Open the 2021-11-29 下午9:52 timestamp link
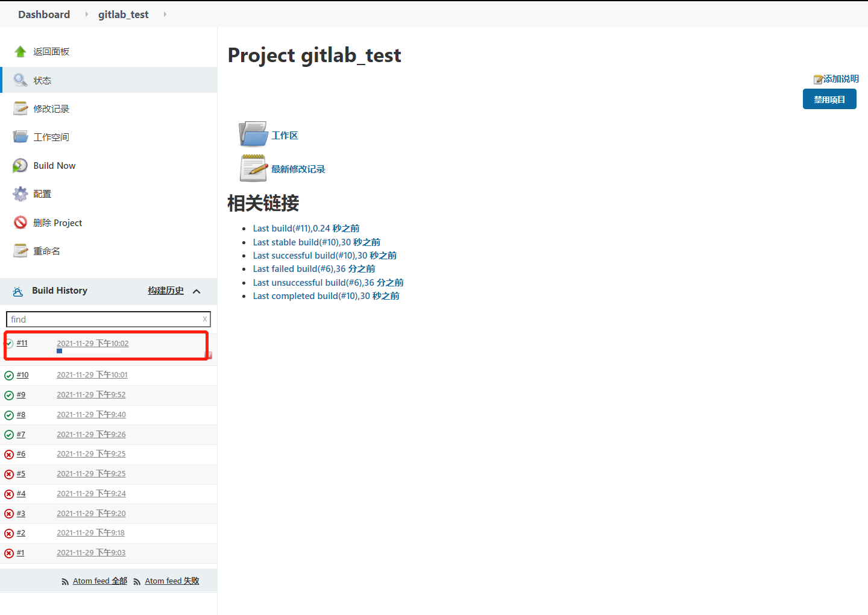 (91, 395)
